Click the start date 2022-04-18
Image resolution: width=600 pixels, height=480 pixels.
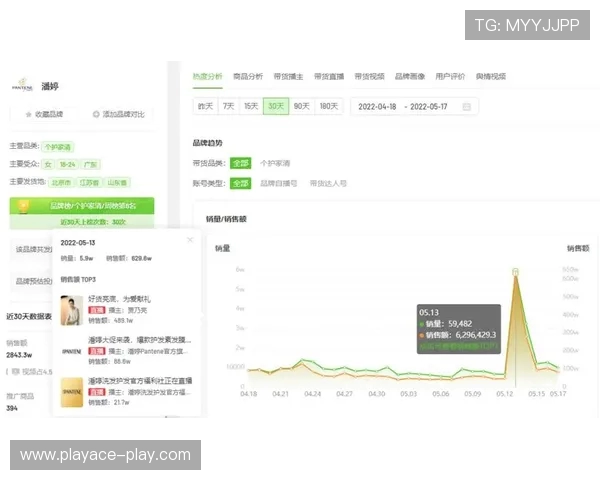click(x=377, y=107)
